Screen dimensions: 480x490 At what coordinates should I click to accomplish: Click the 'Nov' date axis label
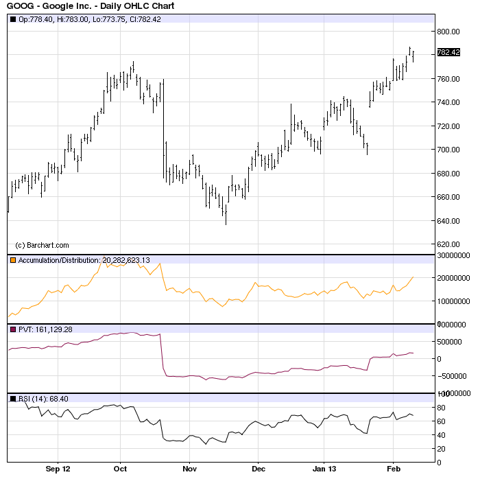tap(189, 469)
